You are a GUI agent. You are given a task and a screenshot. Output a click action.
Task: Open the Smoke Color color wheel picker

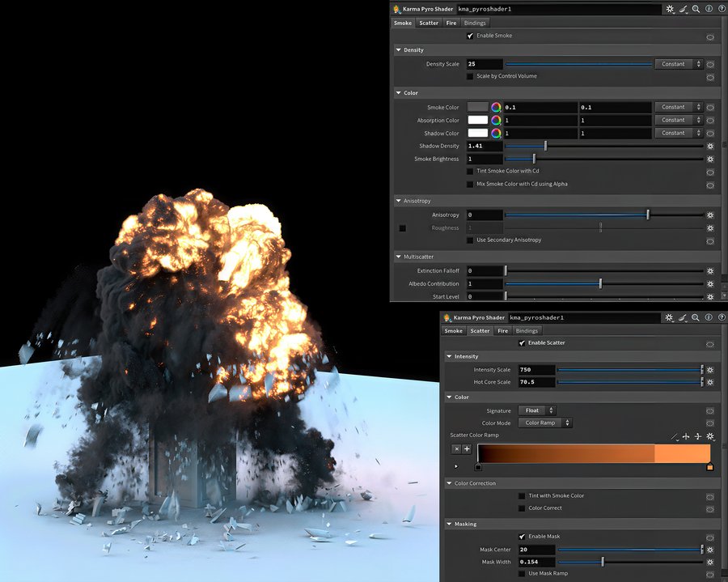click(x=496, y=107)
